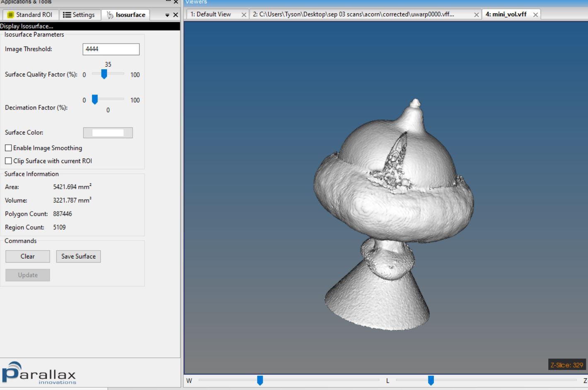Screen dimensions: 588x390
Task: Close the Default View viewer tab
Action: [x=244, y=15]
